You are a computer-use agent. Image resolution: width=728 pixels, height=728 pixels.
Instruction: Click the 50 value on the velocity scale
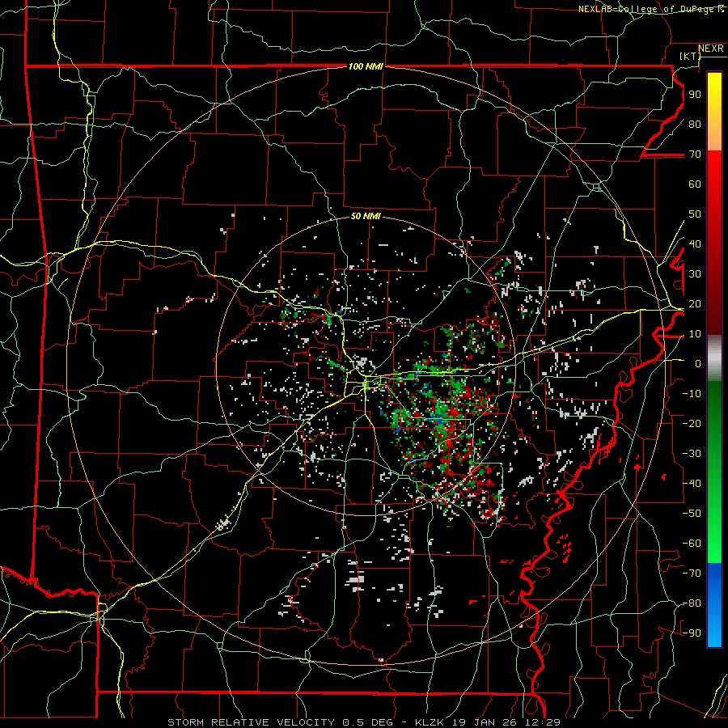(695, 214)
